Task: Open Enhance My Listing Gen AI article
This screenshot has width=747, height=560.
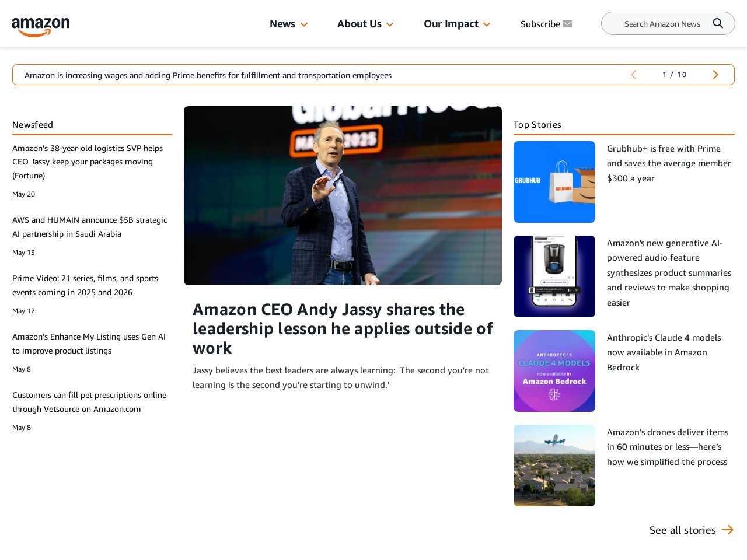Action: (x=89, y=344)
